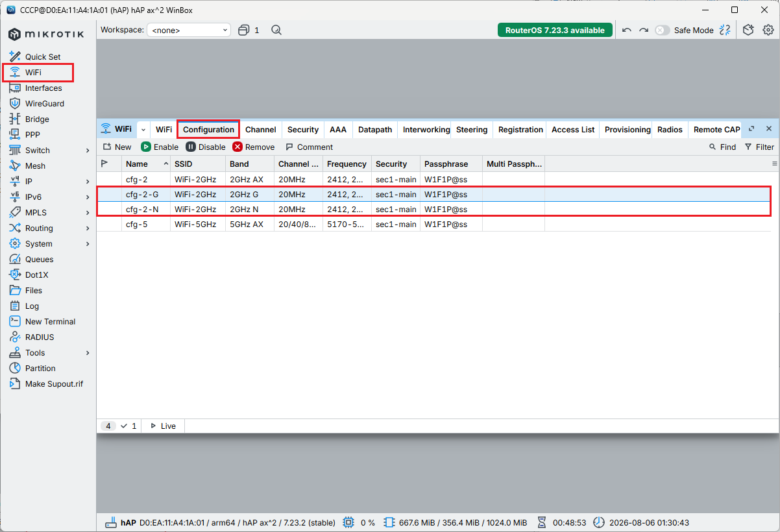Select the cfg-2-N row
The image size is (780, 532).
433,209
